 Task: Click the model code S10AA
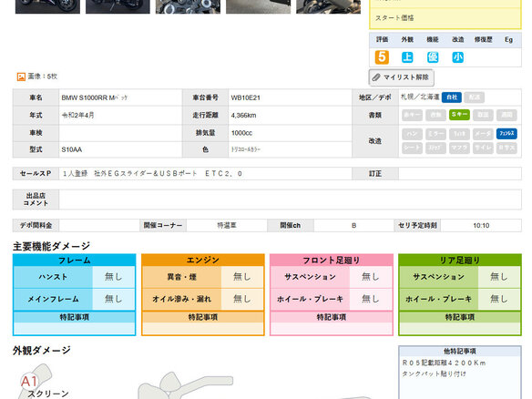click(72, 149)
